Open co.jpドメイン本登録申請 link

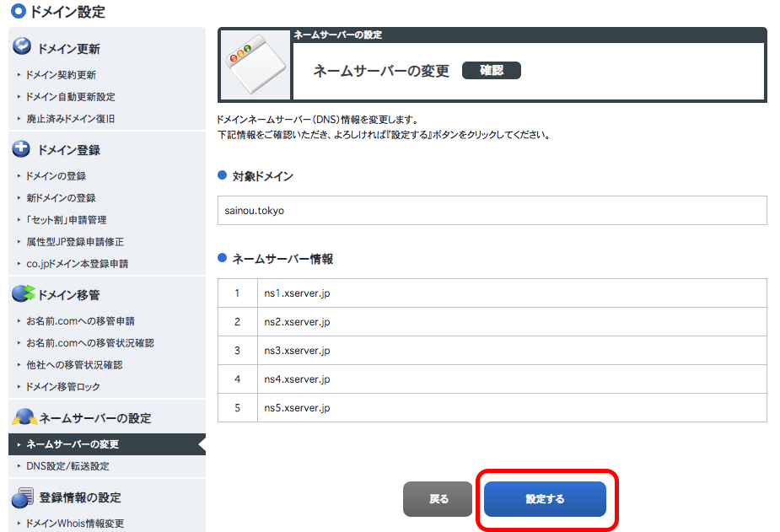click(x=77, y=264)
